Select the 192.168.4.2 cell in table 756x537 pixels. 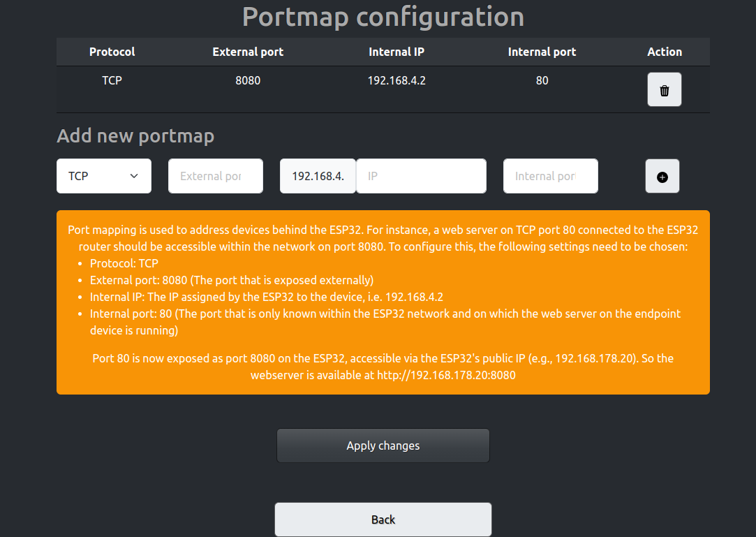click(396, 80)
